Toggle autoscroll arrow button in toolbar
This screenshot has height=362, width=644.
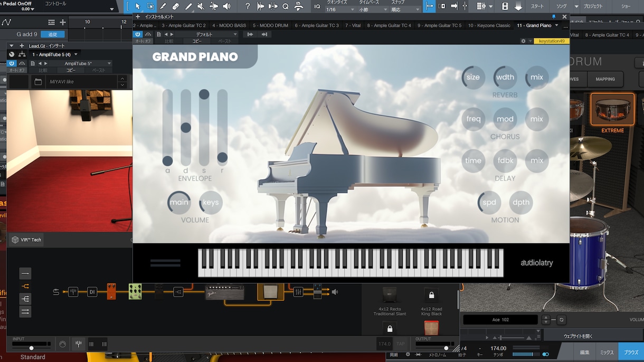(454, 6)
